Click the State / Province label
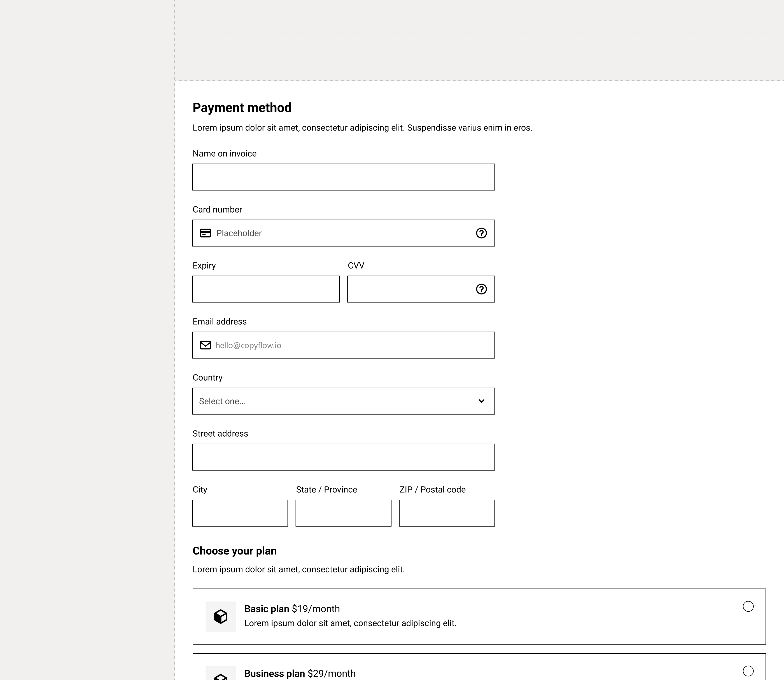 326,490
